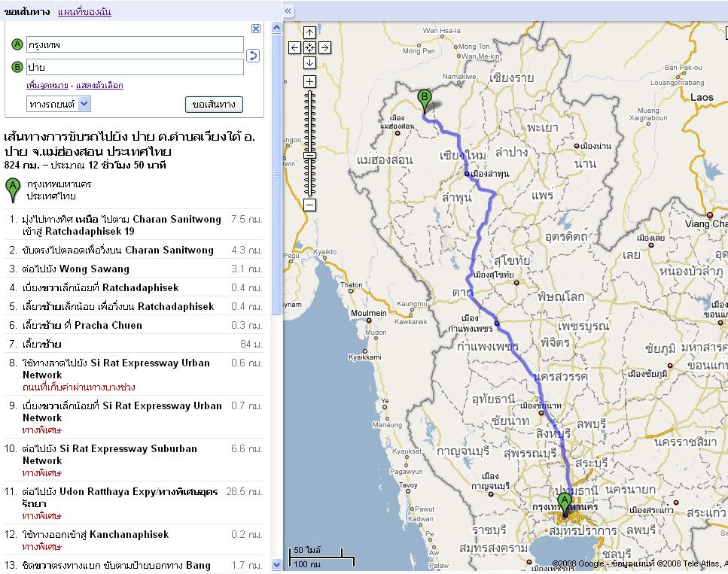The image size is (728, 574).
Task: Select step 4 เบี่ยงขวา Ratchadaphisek
Action: [134, 287]
